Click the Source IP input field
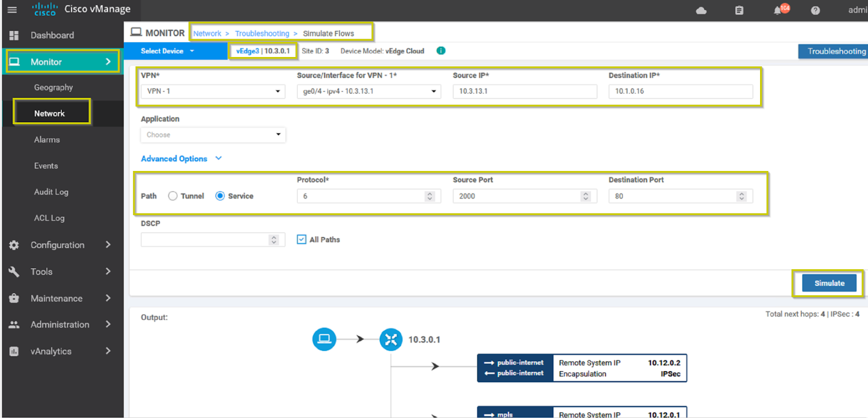The width and height of the screenshot is (868, 418). pos(525,91)
